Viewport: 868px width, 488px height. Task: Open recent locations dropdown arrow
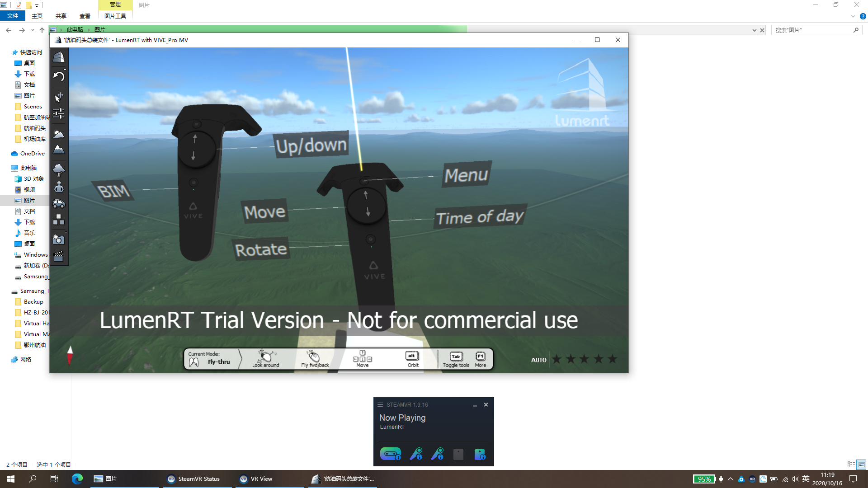click(x=33, y=30)
